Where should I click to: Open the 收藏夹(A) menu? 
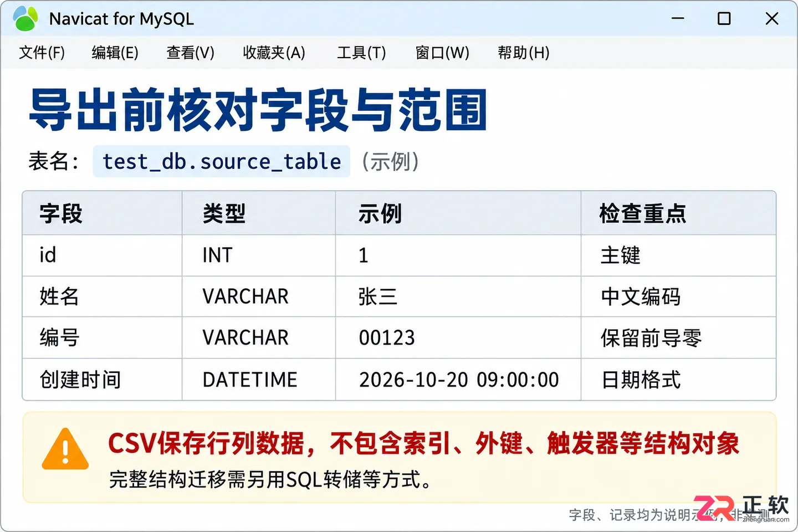[x=274, y=53]
